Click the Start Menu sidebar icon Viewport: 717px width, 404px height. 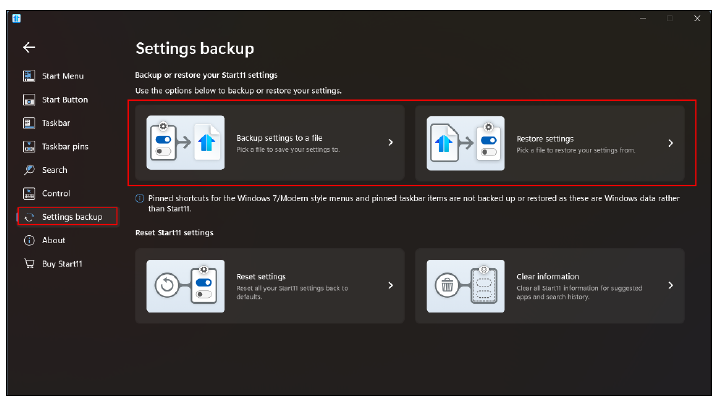click(29, 76)
